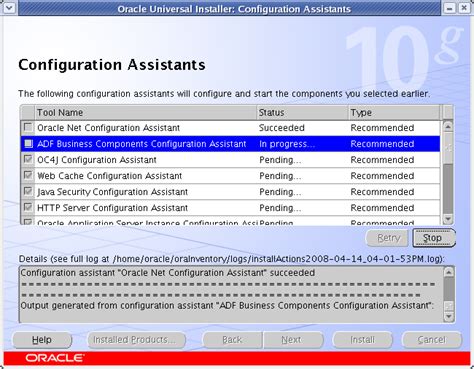
Task: Click the details log vertical scrollbar track
Action: coord(449,294)
